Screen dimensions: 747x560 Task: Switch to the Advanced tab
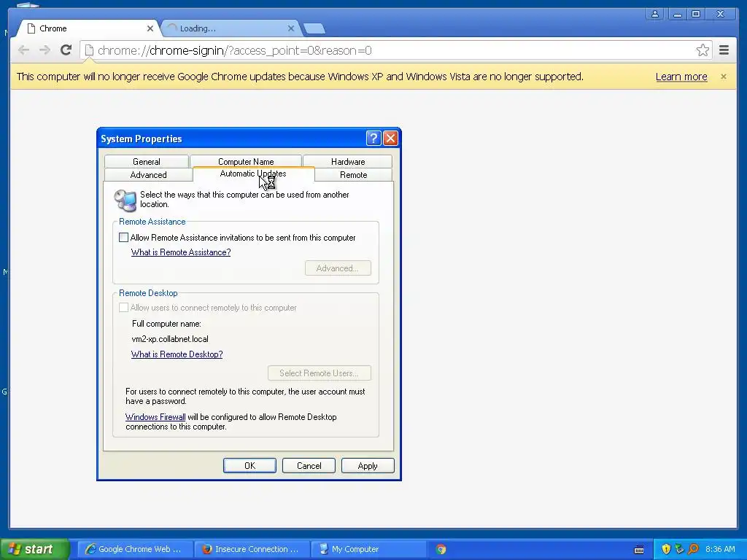(x=148, y=175)
